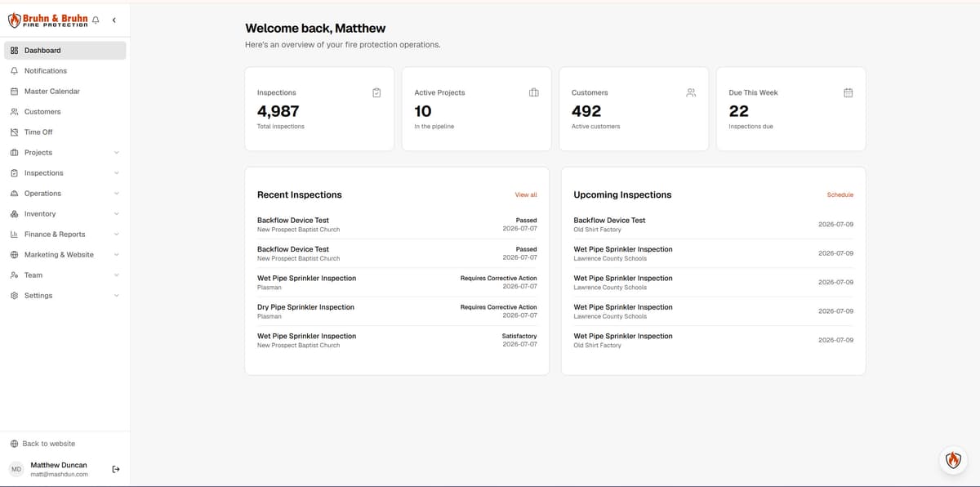Viewport: 980px width, 487px height.
Task: Expand the Operations submenu chevron
Action: 116,194
